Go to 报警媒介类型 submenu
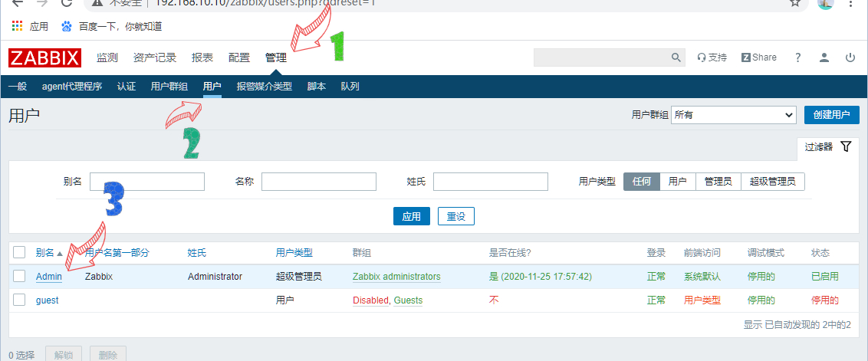868x361 pixels. (x=264, y=87)
